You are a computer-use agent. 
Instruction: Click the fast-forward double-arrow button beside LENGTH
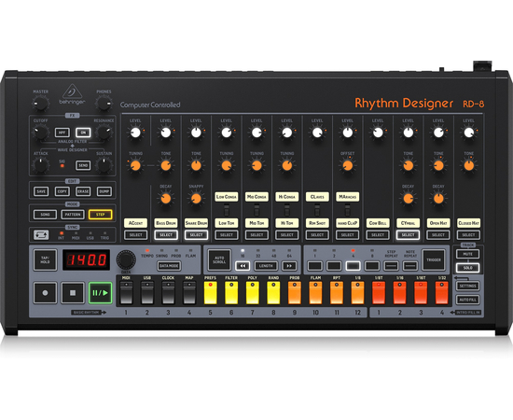pos(289,266)
